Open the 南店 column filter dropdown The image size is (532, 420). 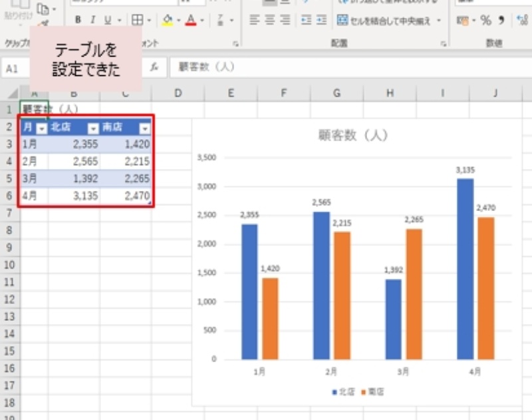[144, 128]
